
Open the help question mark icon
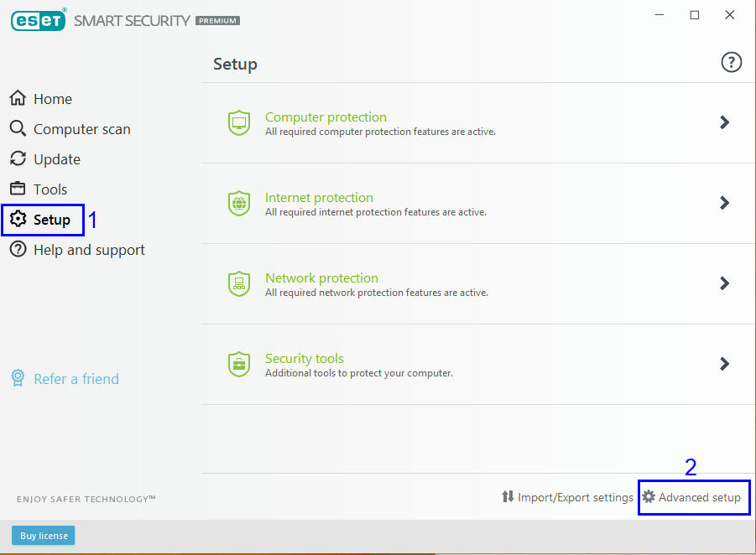point(731,62)
